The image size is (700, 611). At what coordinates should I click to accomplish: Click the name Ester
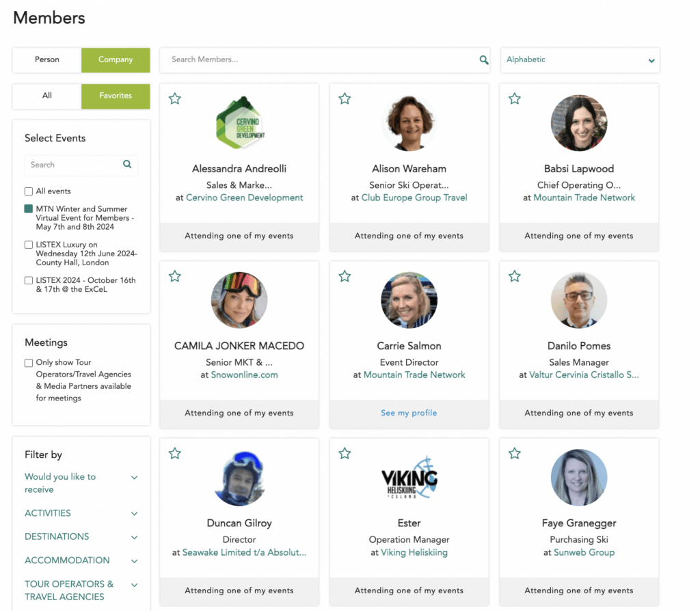pyautogui.click(x=409, y=523)
